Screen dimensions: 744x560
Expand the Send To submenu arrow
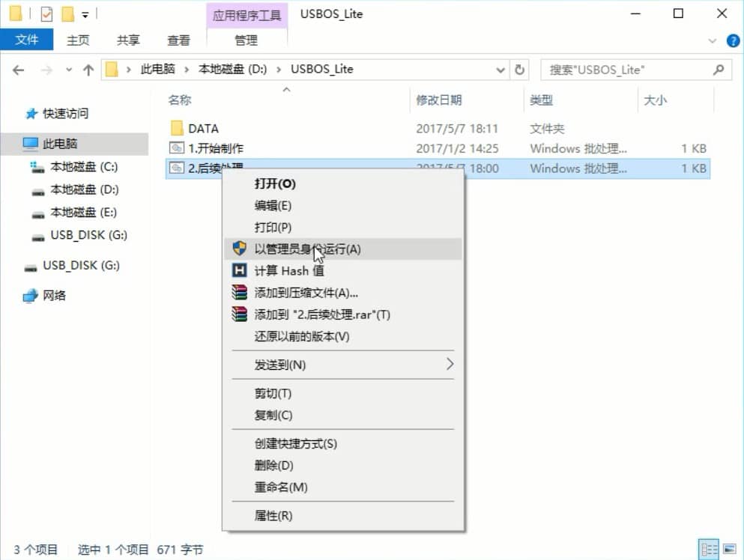click(450, 365)
